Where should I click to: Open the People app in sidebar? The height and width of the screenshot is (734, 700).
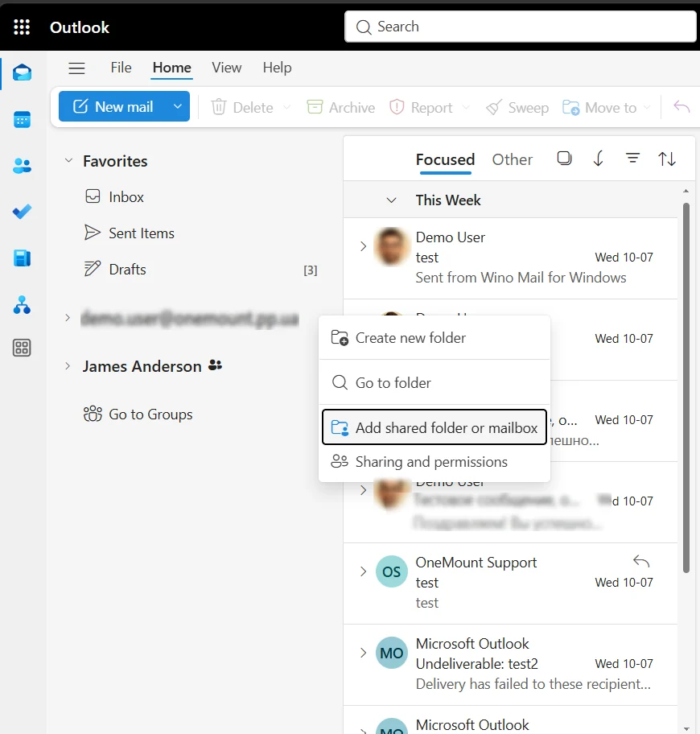[x=22, y=166]
